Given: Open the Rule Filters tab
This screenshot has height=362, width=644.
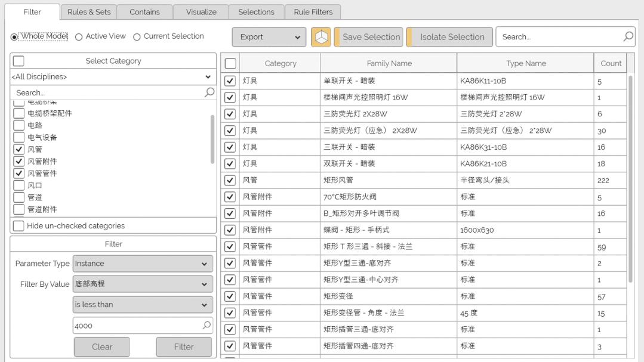Looking at the screenshot, I should [x=313, y=12].
